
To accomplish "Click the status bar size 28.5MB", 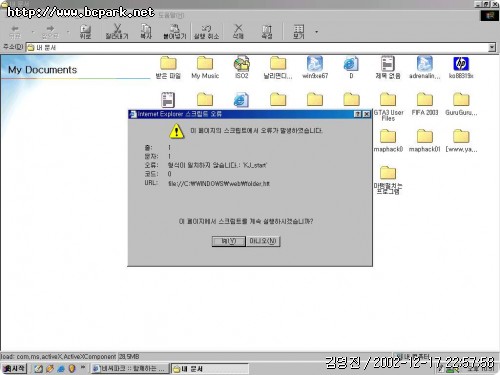I will [129, 357].
